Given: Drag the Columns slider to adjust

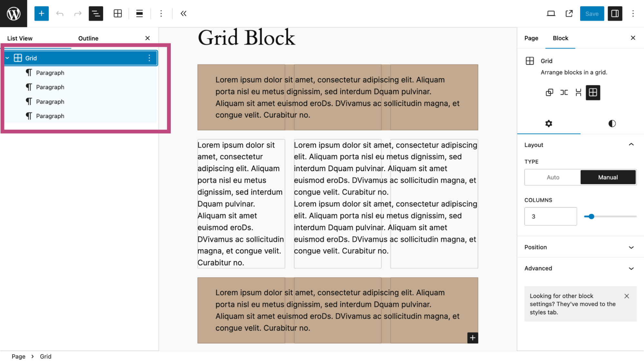Looking at the screenshot, I should point(591,216).
